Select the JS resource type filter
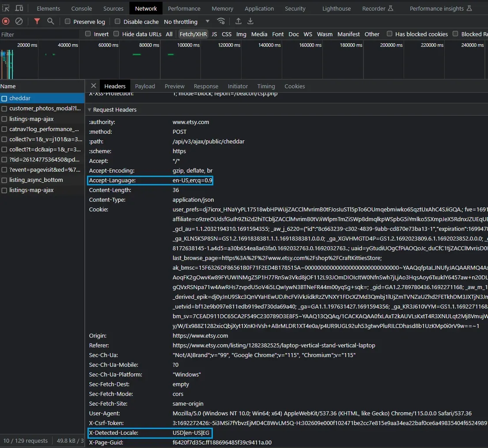The width and height of the screenshot is (488, 448). (x=214, y=34)
